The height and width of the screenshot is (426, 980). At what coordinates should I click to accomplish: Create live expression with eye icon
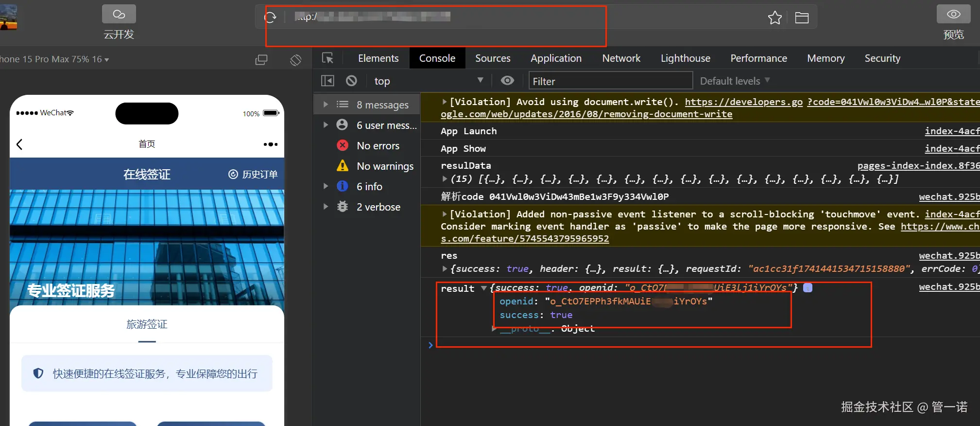tap(507, 80)
